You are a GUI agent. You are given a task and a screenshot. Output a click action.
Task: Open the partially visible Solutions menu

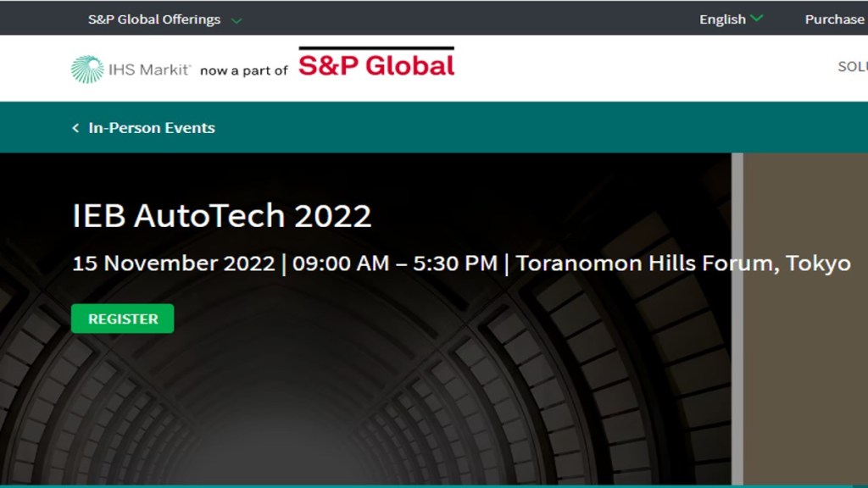click(852, 67)
